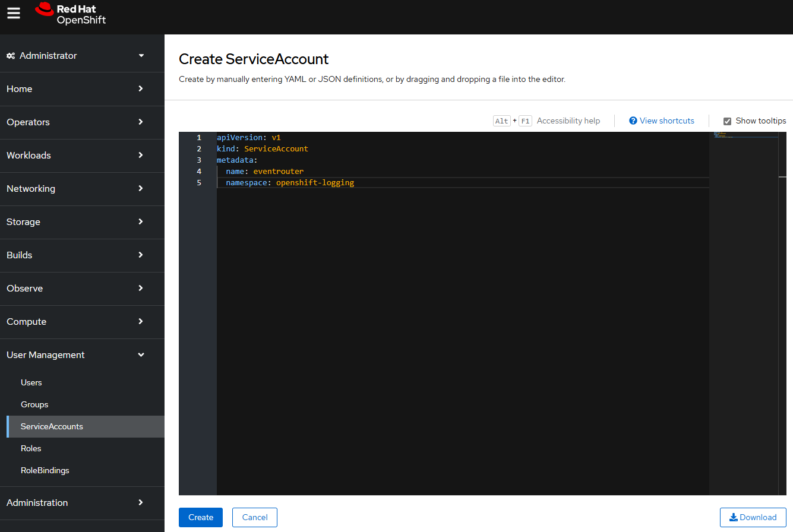Toggle the hamburger navigation menu
The height and width of the screenshot is (532, 793).
[x=14, y=13]
